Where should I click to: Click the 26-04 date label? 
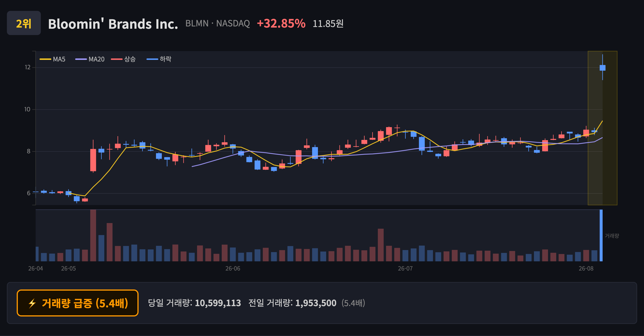coord(35,269)
